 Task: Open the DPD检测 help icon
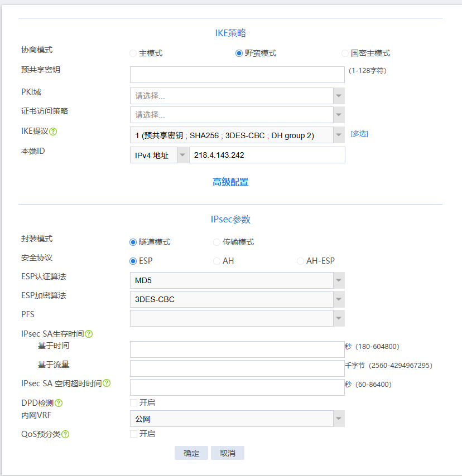pos(59,403)
